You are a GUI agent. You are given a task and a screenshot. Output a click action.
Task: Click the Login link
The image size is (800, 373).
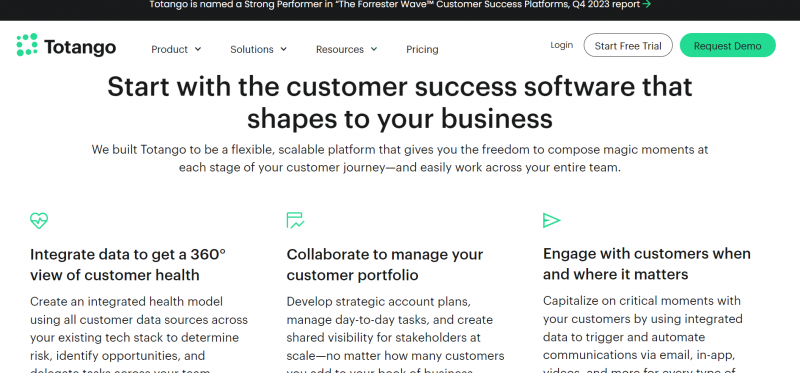[x=561, y=45]
